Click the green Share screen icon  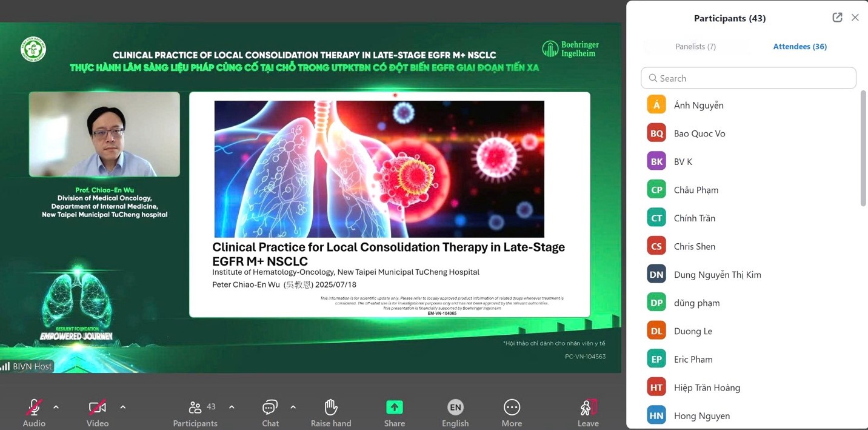[394, 408]
